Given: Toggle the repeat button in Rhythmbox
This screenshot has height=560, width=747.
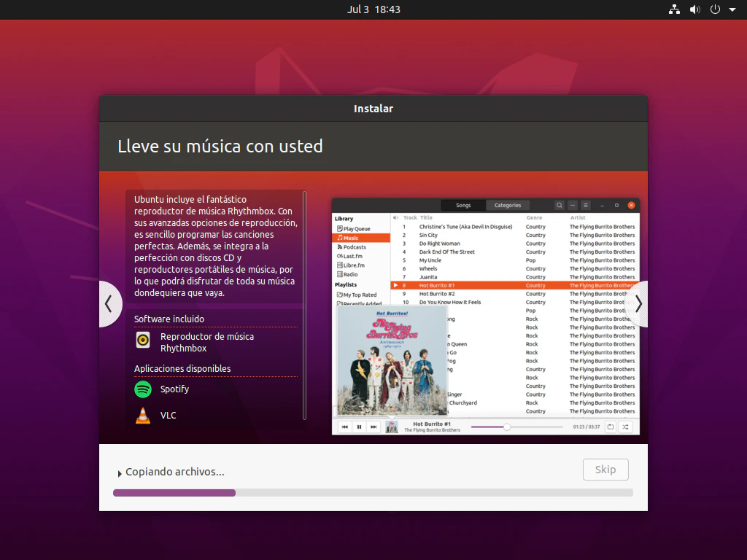Looking at the screenshot, I should coord(611,427).
